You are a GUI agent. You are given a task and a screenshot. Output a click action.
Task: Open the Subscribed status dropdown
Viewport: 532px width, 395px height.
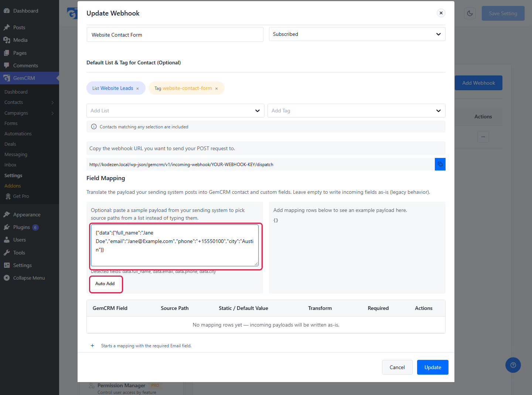click(357, 34)
